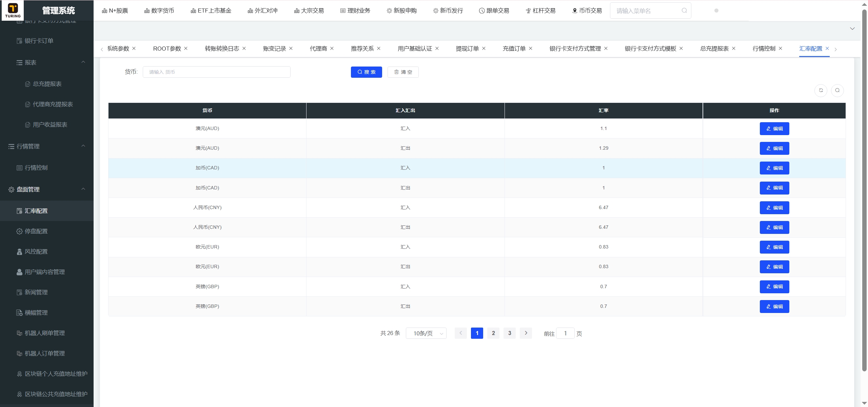Open 机器人刷单管理 sidebar item
Image resolution: width=868 pixels, height=407 pixels.
click(x=47, y=333)
